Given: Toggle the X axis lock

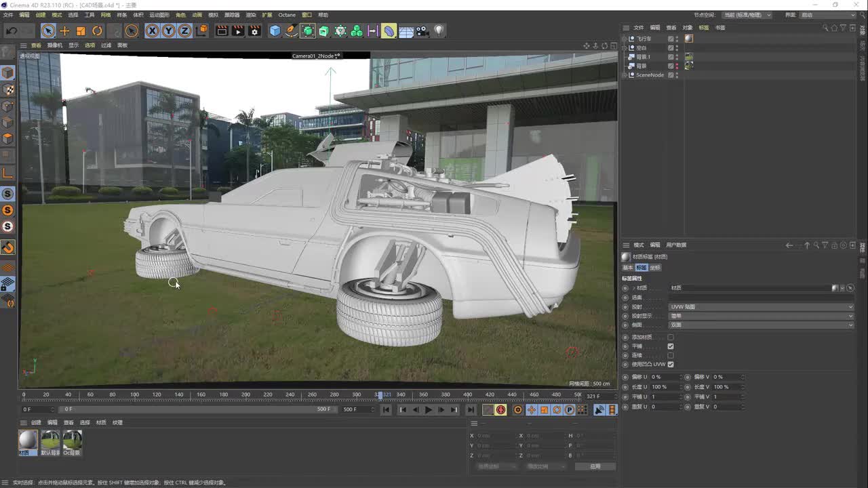Looking at the screenshot, I should [152, 30].
